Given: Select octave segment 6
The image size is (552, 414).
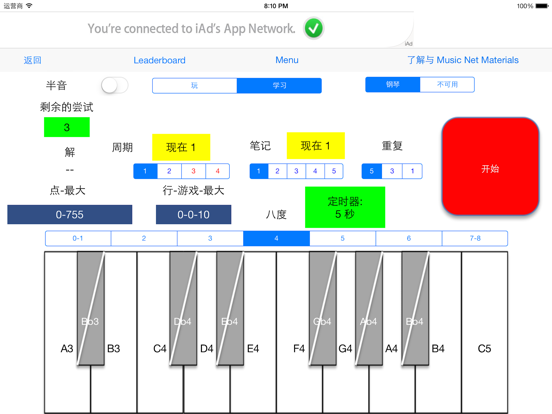Looking at the screenshot, I should (x=409, y=238).
